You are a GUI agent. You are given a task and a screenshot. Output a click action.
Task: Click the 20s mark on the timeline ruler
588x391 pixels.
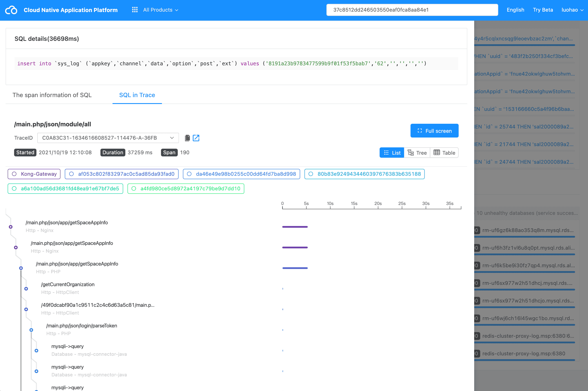[378, 204]
